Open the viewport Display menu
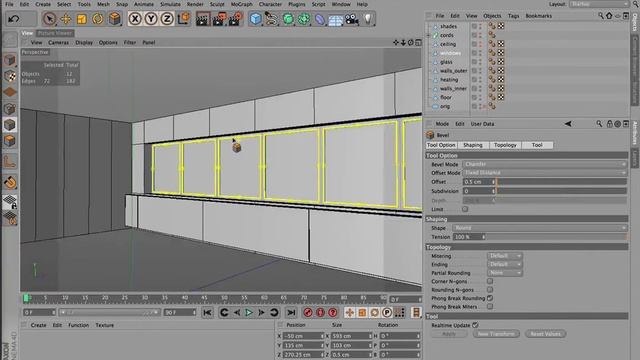 click(84, 42)
